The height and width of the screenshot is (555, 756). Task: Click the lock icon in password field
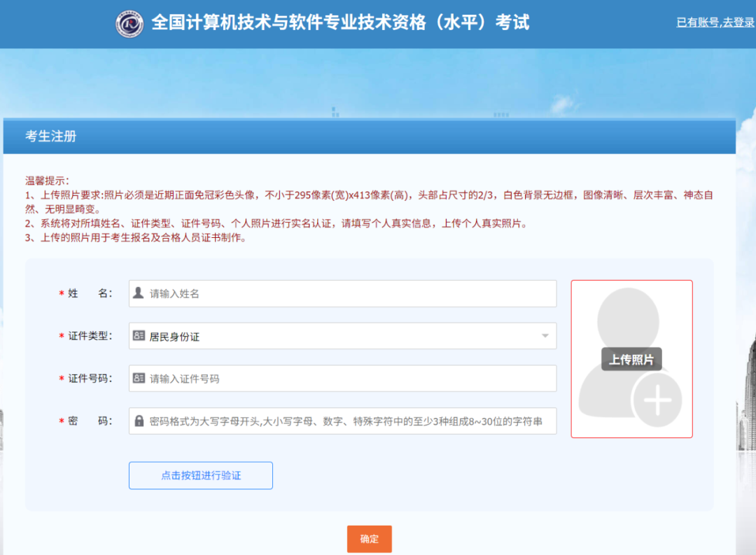click(139, 421)
